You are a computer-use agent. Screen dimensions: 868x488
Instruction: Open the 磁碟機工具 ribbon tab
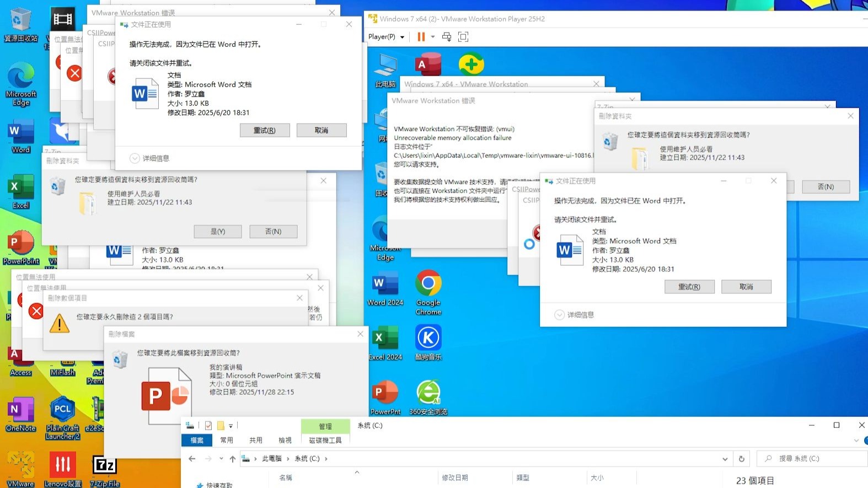click(325, 441)
